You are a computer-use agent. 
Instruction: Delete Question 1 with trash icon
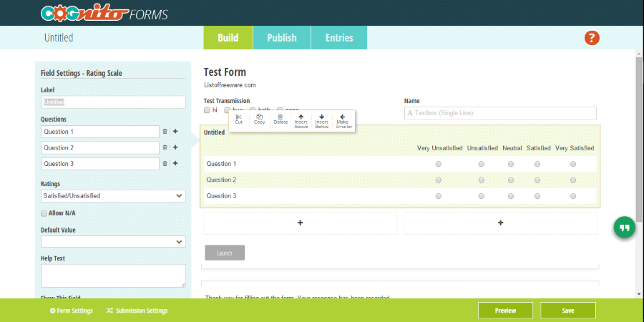(165, 132)
